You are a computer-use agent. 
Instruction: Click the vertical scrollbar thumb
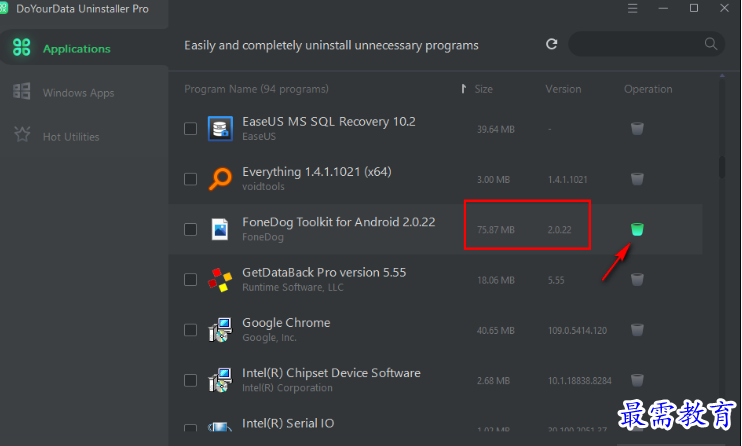click(x=722, y=167)
